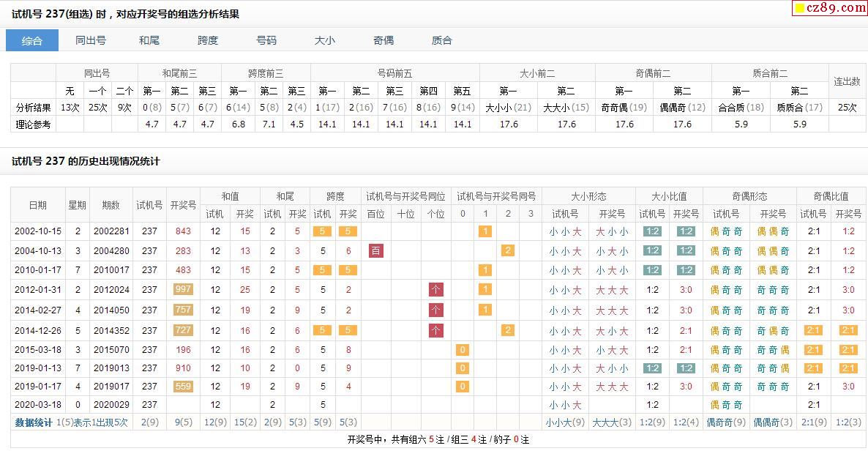The image size is (868, 451).
Task: Show the 跨度 analysis tab
Action: tap(208, 40)
